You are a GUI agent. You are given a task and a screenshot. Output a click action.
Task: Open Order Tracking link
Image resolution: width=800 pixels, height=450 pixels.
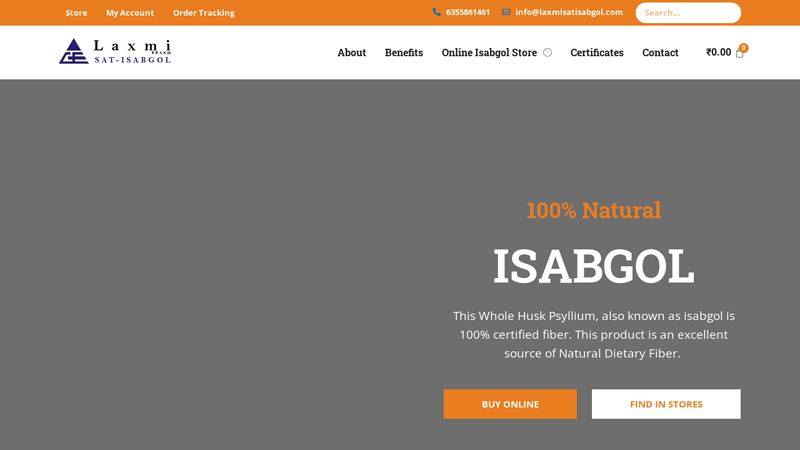[x=204, y=13]
